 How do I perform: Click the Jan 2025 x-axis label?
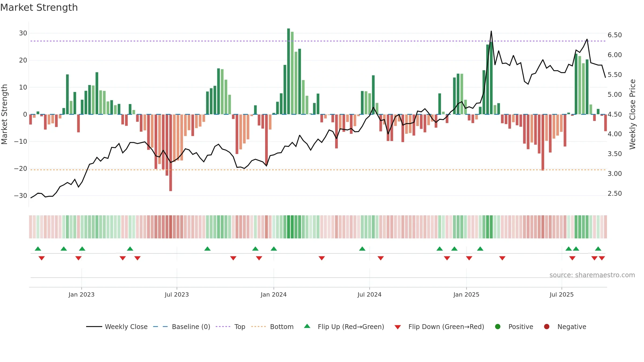pos(466,294)
